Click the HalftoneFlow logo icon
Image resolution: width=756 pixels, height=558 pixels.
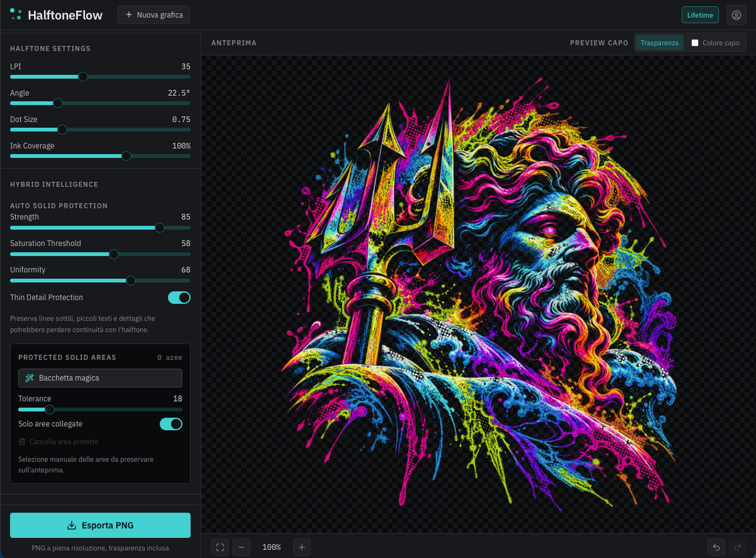tap(16, 14)
